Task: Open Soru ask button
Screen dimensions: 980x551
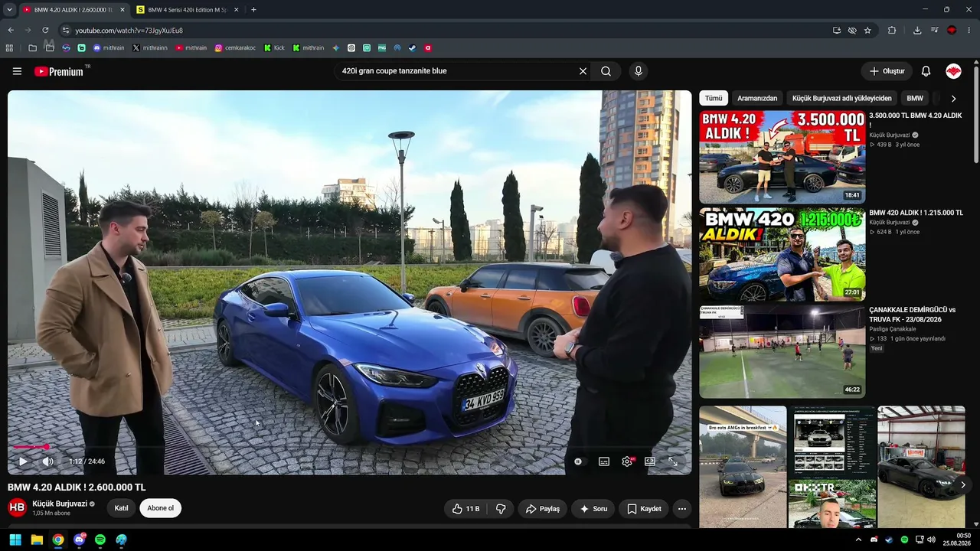Action: (x=593, y=509)
